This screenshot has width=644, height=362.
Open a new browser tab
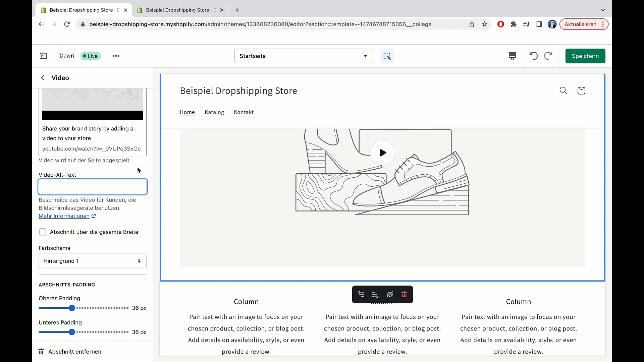click(x=237, y=10)
